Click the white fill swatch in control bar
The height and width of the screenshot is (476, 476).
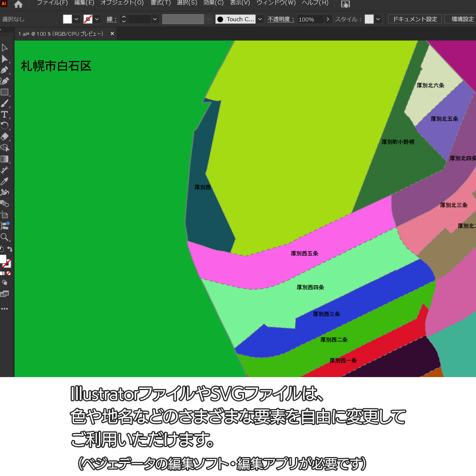point(67,19)
